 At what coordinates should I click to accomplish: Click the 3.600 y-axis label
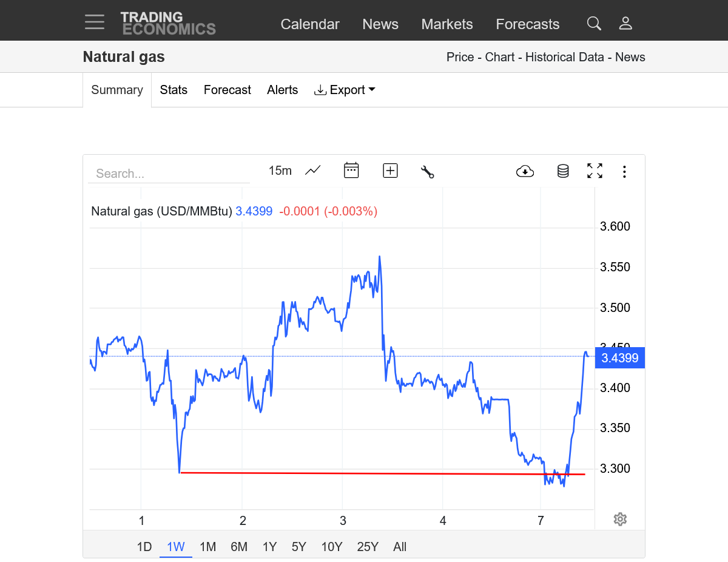click(x=615, y=226)
